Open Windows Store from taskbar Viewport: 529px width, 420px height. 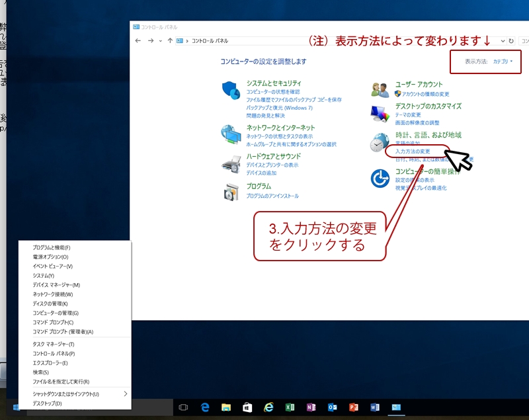(x=247, y=407)
